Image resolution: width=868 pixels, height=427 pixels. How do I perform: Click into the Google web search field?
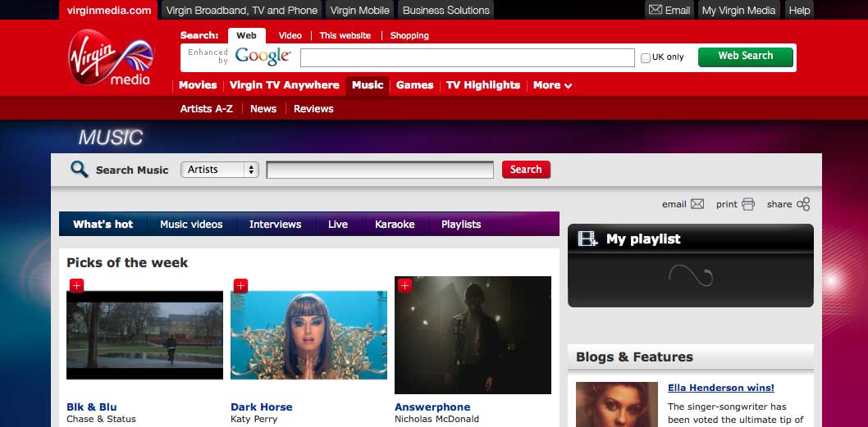pos(467,57)
